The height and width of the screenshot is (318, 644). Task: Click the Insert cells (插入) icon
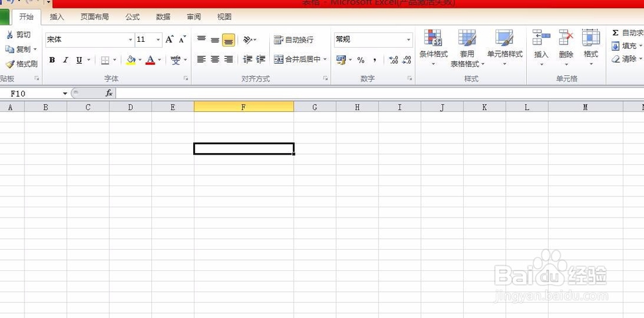tap(542, 38)
